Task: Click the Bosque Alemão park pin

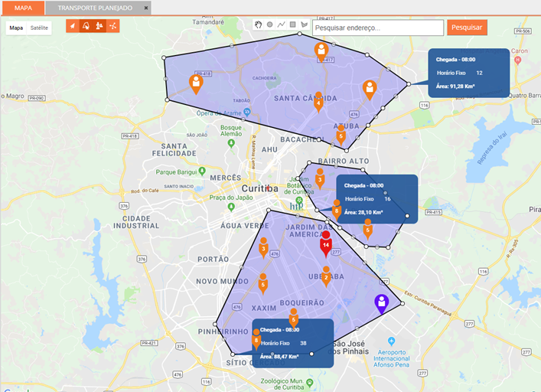Action: [x=232, y=143]
